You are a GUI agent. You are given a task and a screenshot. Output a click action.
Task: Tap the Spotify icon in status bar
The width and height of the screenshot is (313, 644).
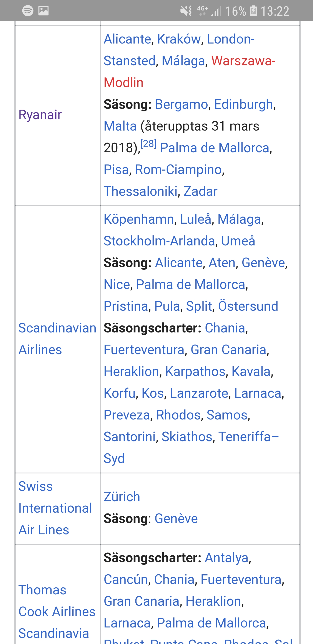pyautogui.click(x=28, y=10)
